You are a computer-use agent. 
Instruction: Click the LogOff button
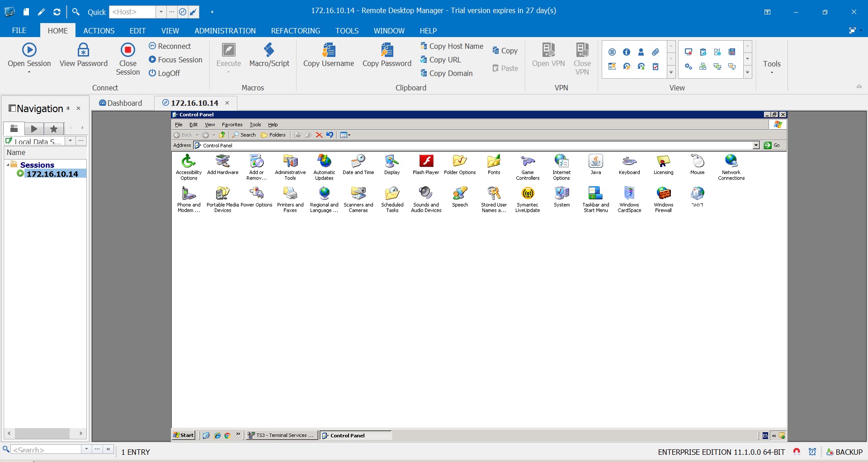pyautogui.click(x=165, y=73)
